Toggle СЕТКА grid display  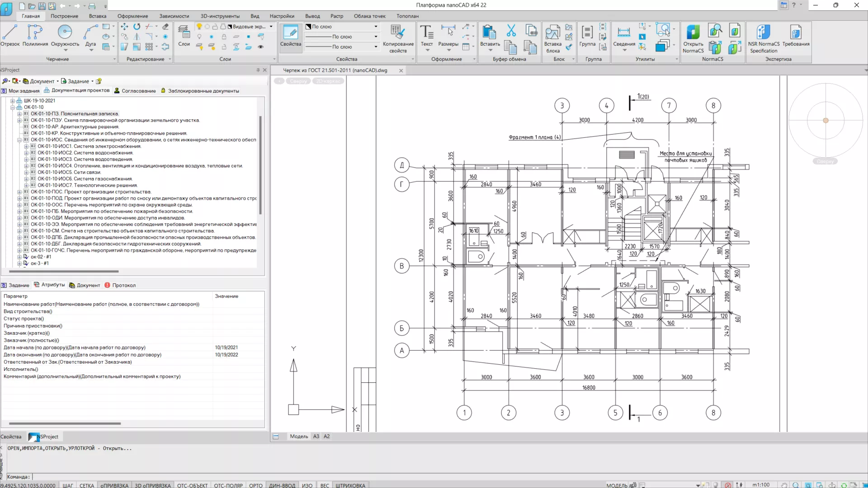tap(87, 485)
